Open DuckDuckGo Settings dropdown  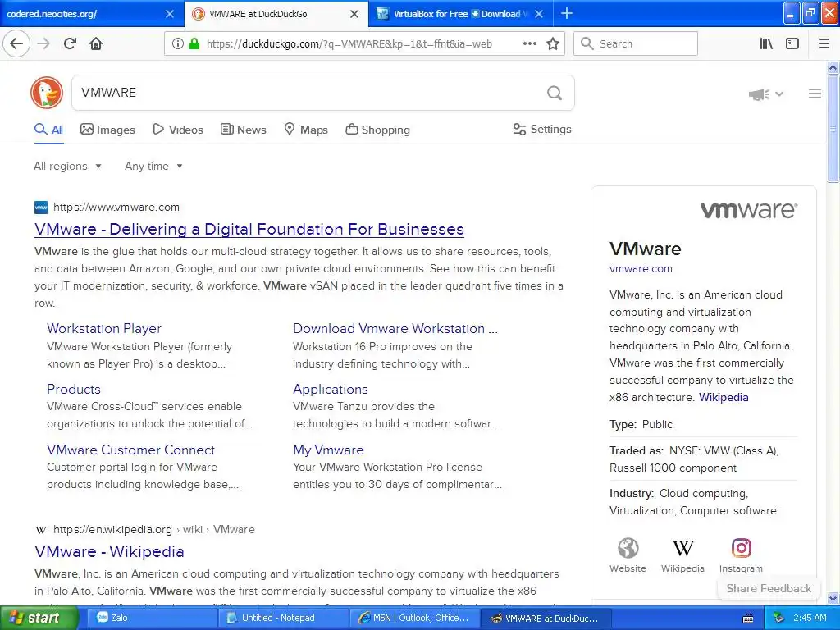542,129
